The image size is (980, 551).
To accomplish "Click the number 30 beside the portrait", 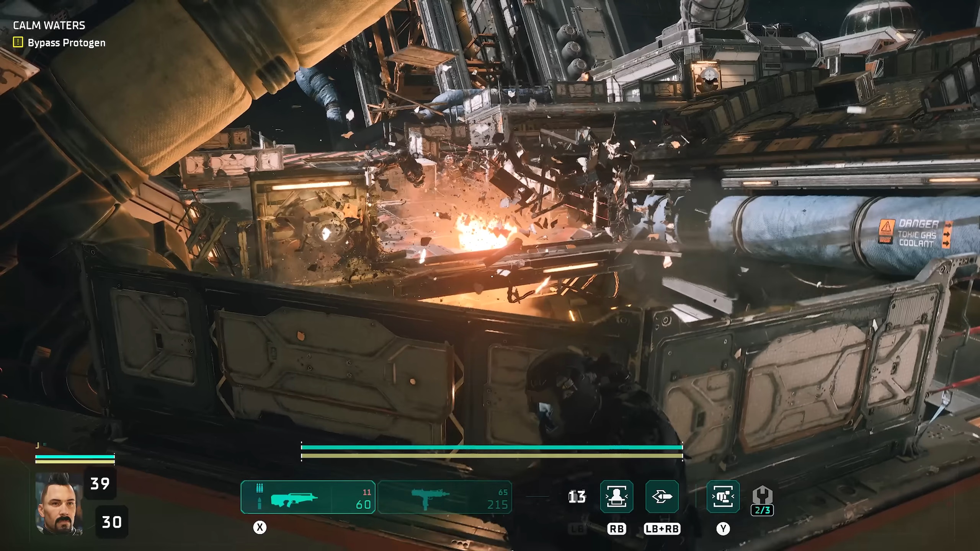I will (111, 522).
